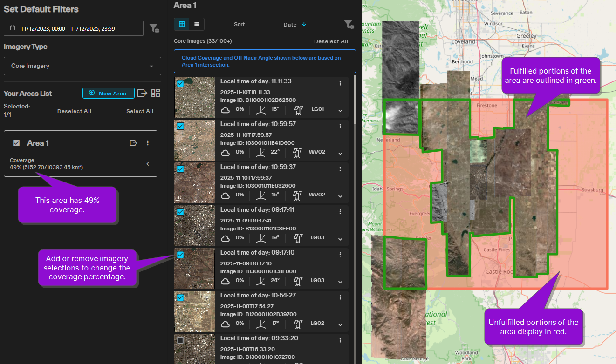Expand details for image 103001011E41D600

[340, 153]
